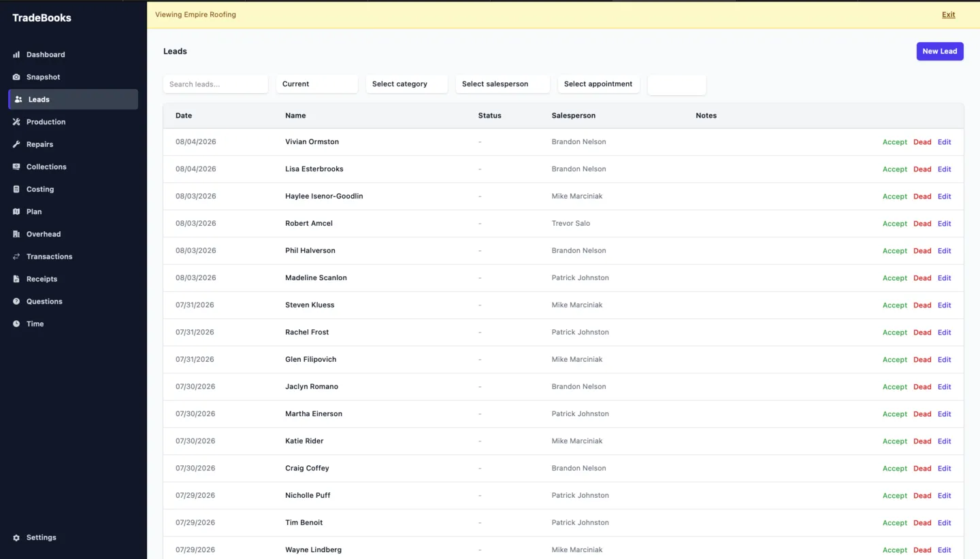Click the Costing calculator icon
This screenshot has width=980, height=559.
[16, 189]
